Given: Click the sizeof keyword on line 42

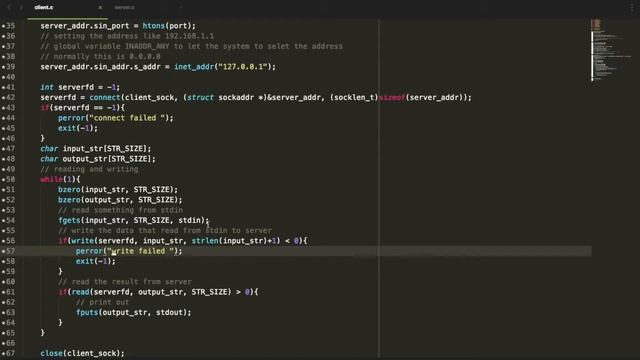Looking at the screenshot, I should coord(392,98).
